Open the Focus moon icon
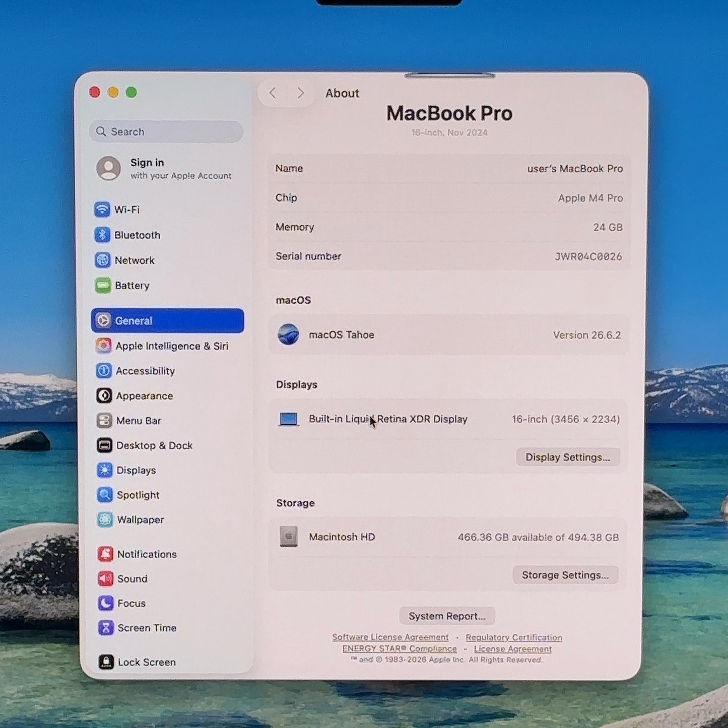 tap(106, 603)
